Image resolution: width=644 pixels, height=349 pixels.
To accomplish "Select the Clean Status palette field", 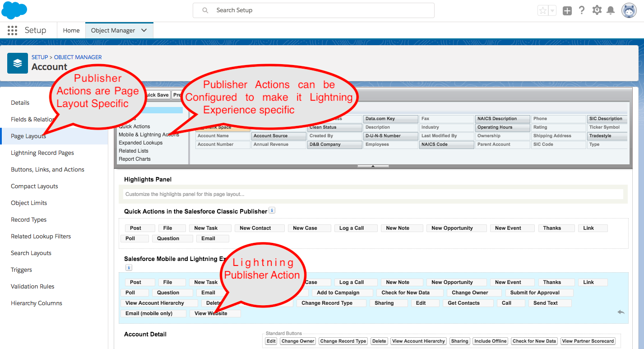I will [x=335, y=127].
